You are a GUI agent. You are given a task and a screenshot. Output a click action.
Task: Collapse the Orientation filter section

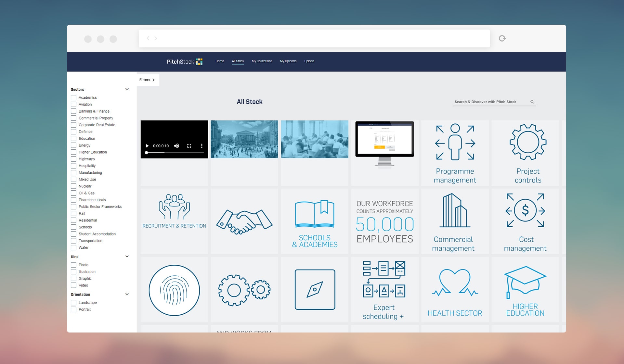click(127, 294)
